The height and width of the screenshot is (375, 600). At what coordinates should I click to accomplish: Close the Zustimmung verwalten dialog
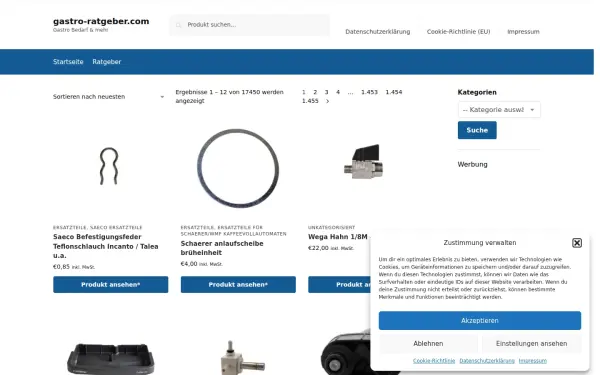click(x=577, y=243)
